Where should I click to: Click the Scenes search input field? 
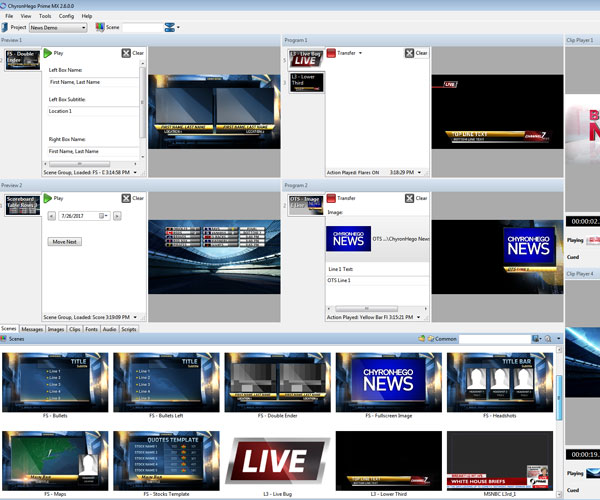[494, 339]
